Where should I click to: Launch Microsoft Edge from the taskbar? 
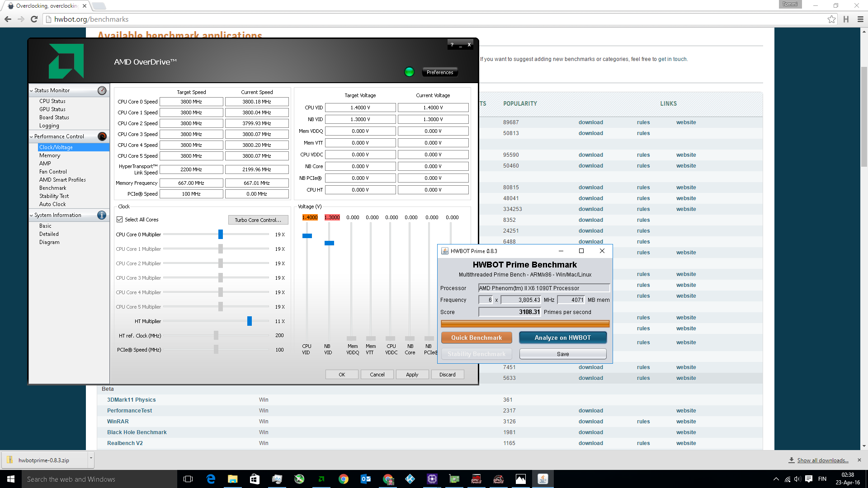pyautogui.click(x=211, y=479)
